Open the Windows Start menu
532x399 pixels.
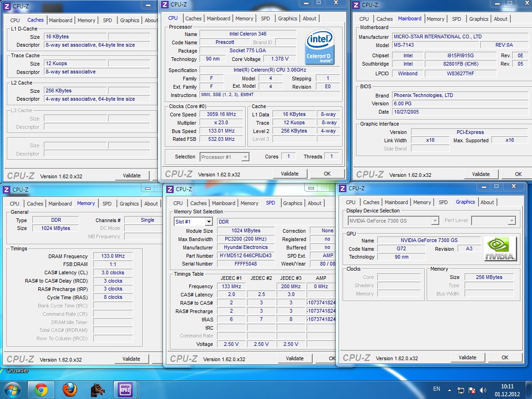(x=12, y=390)
